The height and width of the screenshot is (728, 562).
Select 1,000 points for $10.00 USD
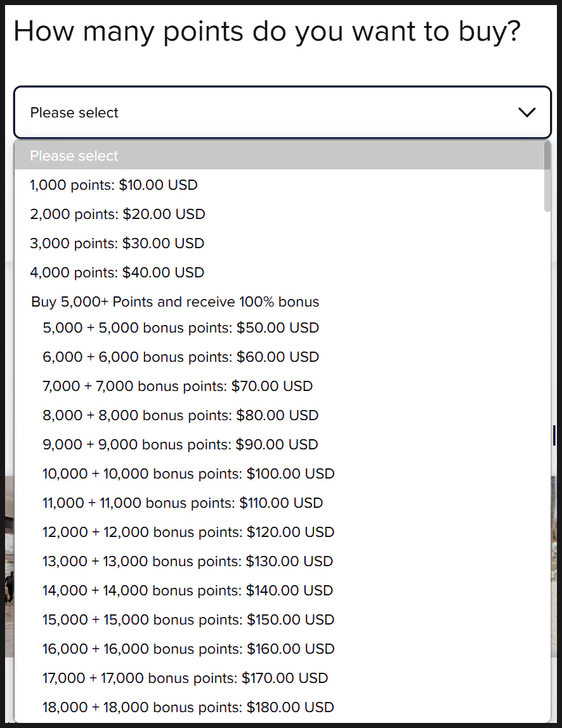pos(114,185)
